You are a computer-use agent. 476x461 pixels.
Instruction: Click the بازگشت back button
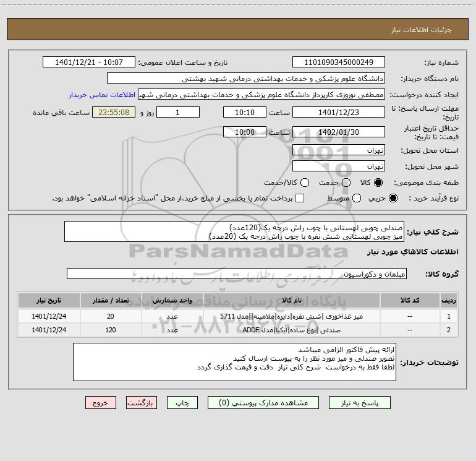pyautogui.click(x=142, y=403)
